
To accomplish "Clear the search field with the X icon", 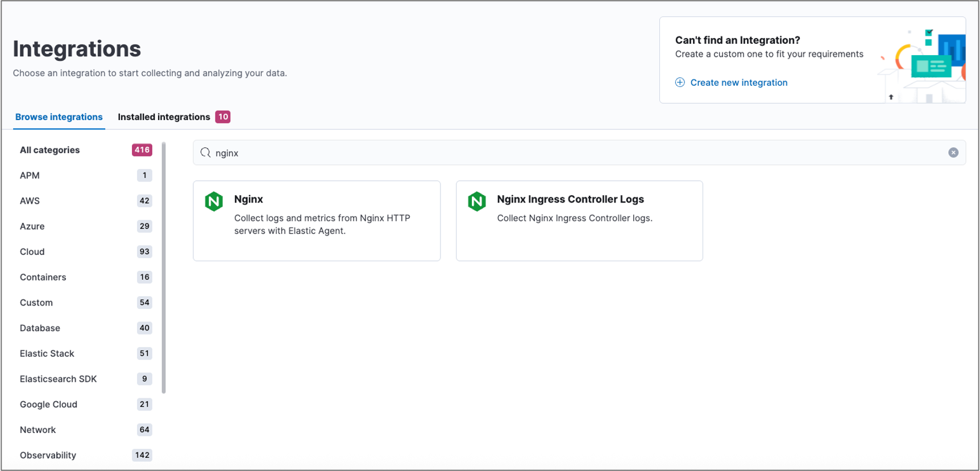I will point(953,152).
